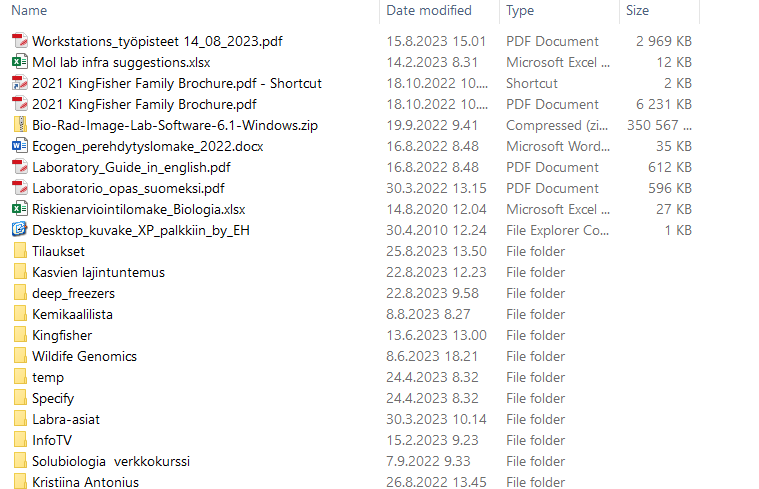Click the Type column header

520,11
